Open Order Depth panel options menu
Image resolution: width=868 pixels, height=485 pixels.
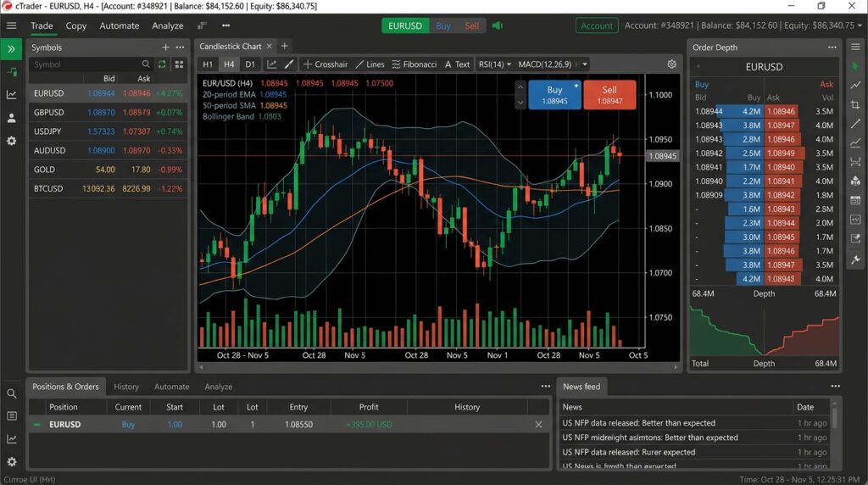point(832,47)
